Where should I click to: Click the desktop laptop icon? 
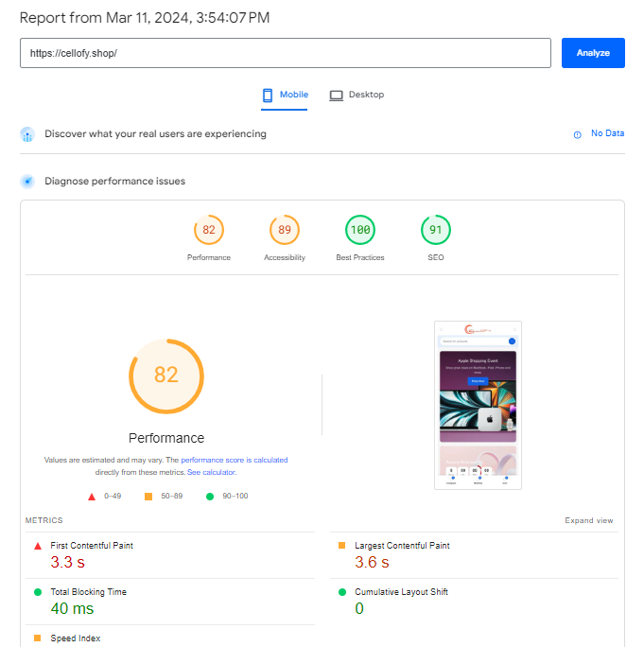tap(336, 96)
